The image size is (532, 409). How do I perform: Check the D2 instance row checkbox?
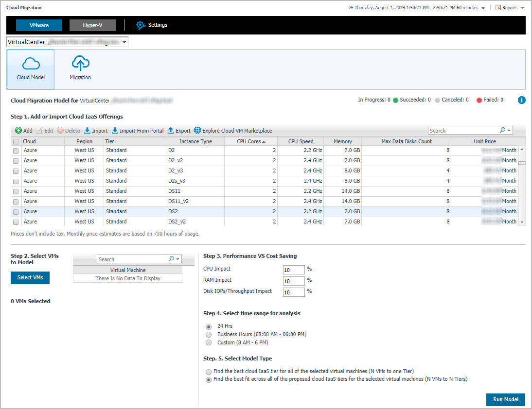16,151
